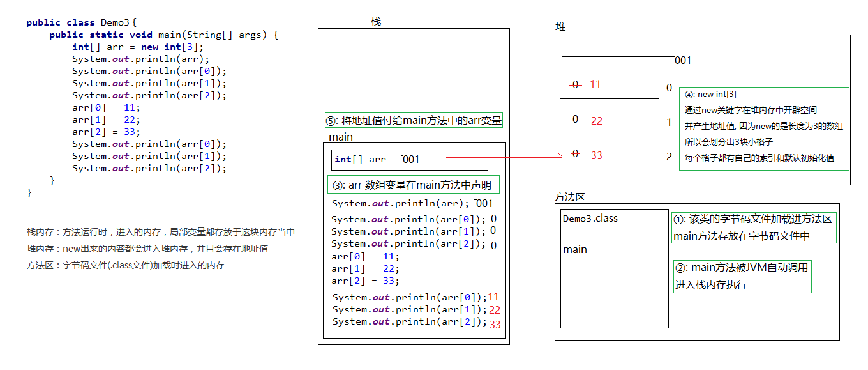The height and width of the screenshot is (370, 868).
Task: Click the crossed-out 0 beside value 11
Action: (x=576, y=84)
